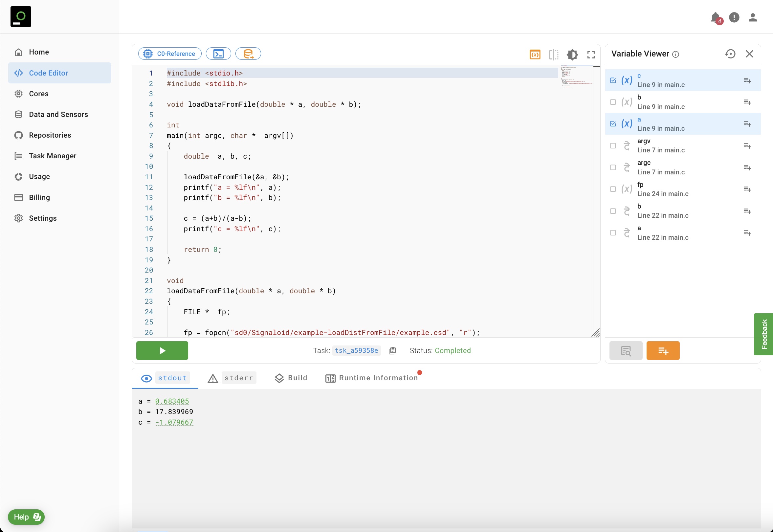Screen dimensions: 773x532
Task: Check the argv variable checkbox
Action: pos(613,146)
